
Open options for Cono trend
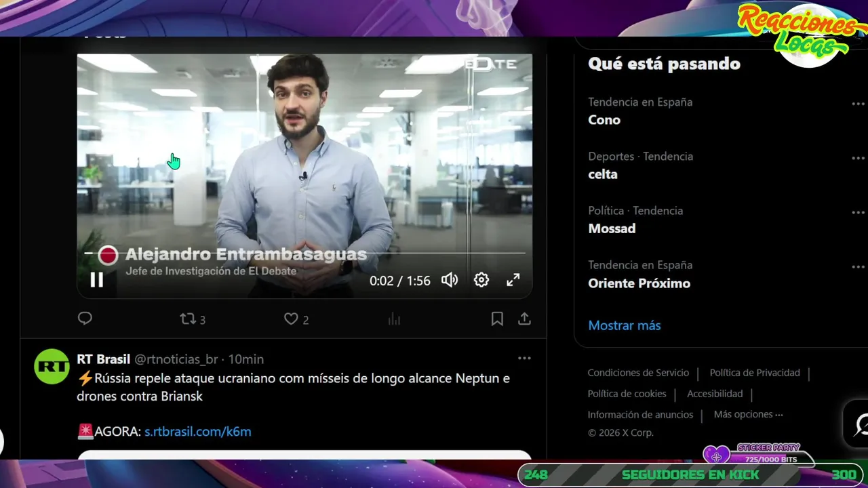click(x=859, y=104)
